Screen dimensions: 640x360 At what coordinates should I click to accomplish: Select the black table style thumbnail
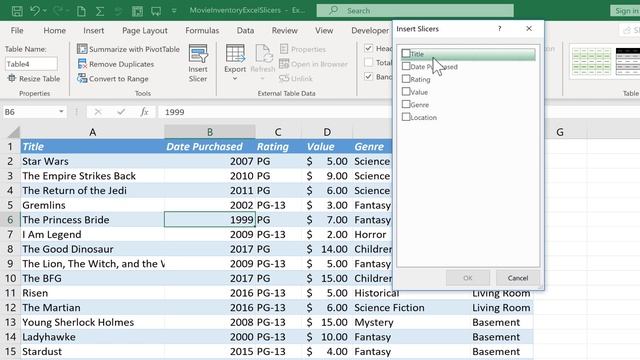tap(628, 61)
